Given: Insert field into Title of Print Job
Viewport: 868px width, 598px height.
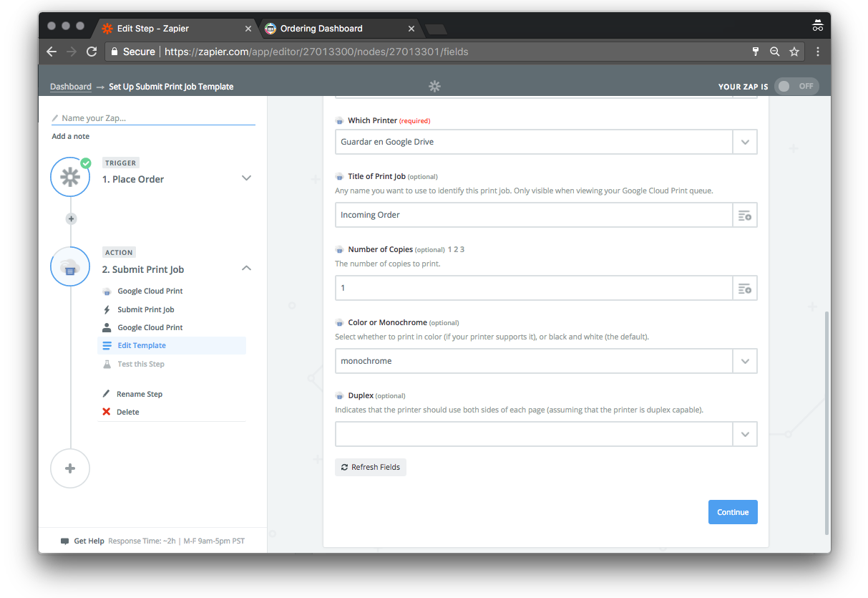Looking at the screenshot, I should click(745, 215).
